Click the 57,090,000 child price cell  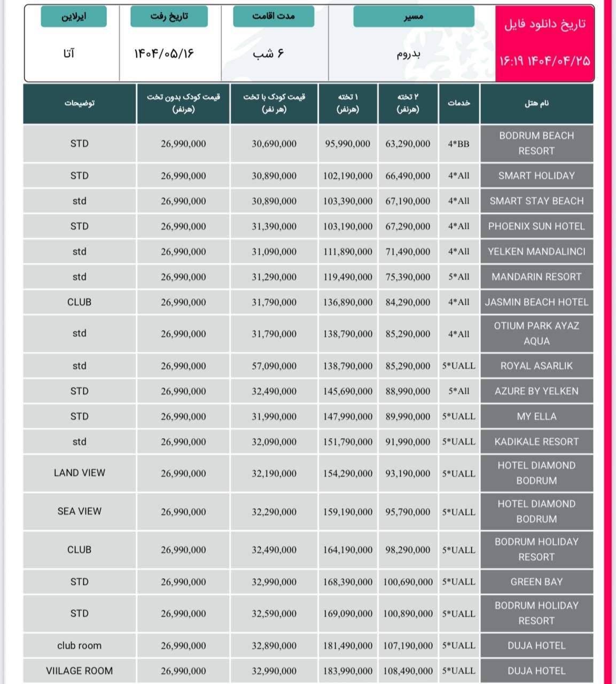[274, 366]
